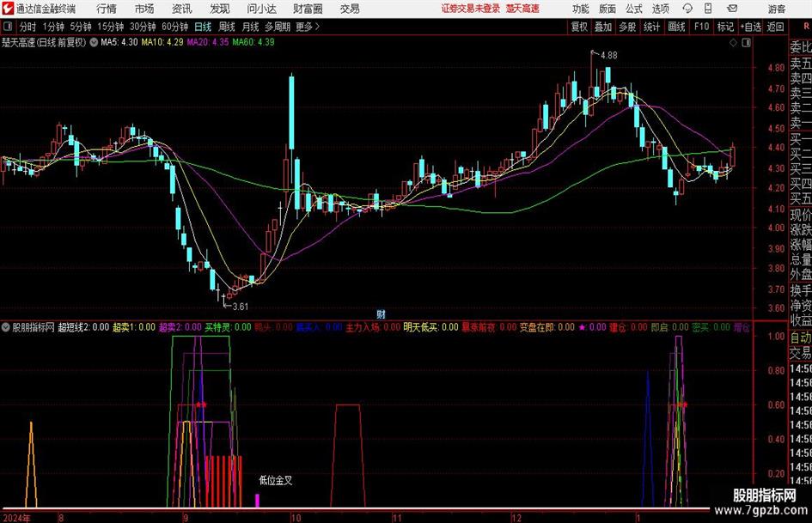The height and width of the screenshot is (523, 812).
Task: Click the 通达信 red logo icon
Action: coord(8,9)
